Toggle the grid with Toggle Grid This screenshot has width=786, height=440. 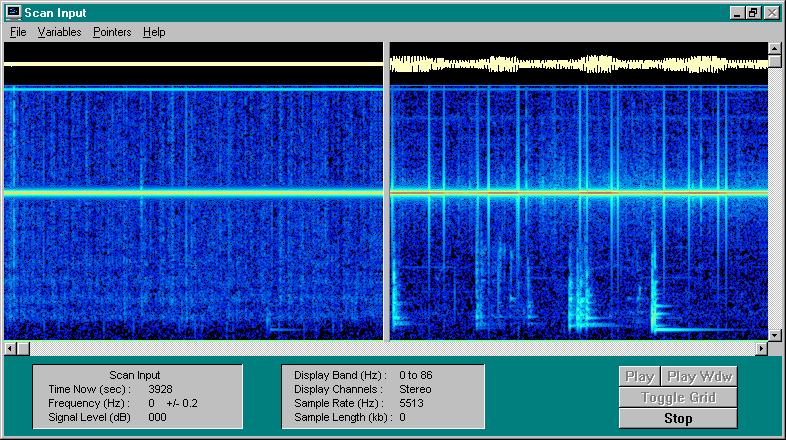point(678,397)
